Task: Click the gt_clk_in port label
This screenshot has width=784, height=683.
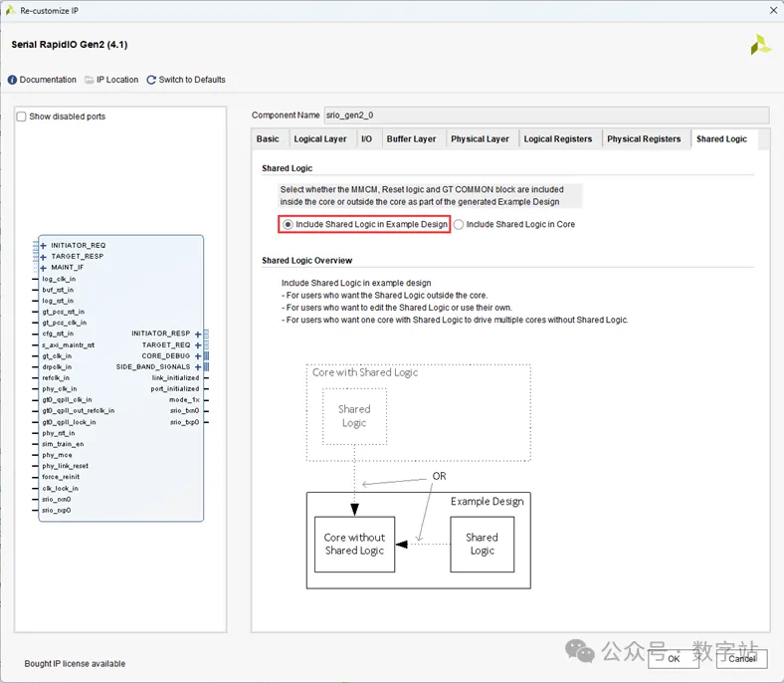Action: point(57,356)
